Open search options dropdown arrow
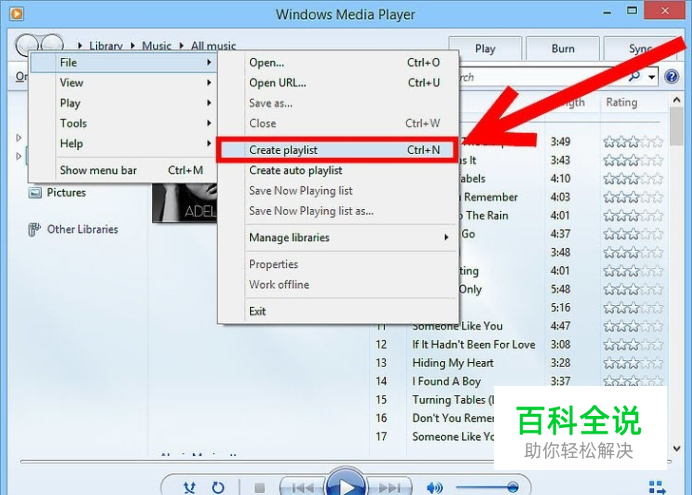692x495 pixels. pos(651,77)
